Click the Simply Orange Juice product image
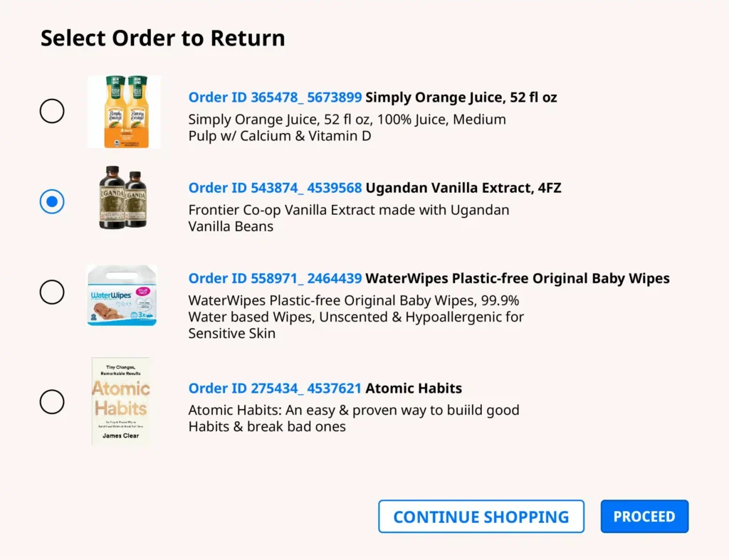 click(124, 112)
